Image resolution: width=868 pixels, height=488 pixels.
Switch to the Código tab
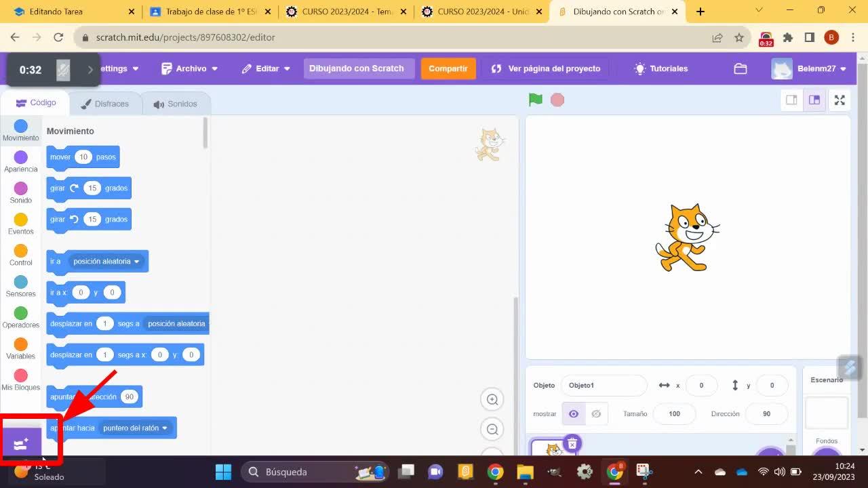point(36,103)
